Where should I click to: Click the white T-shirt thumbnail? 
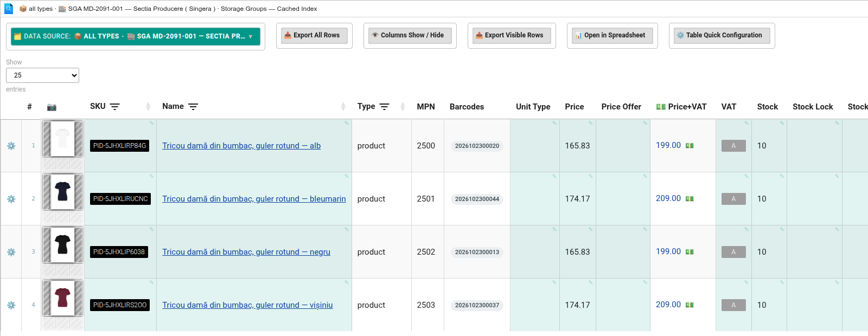(63, 139)
